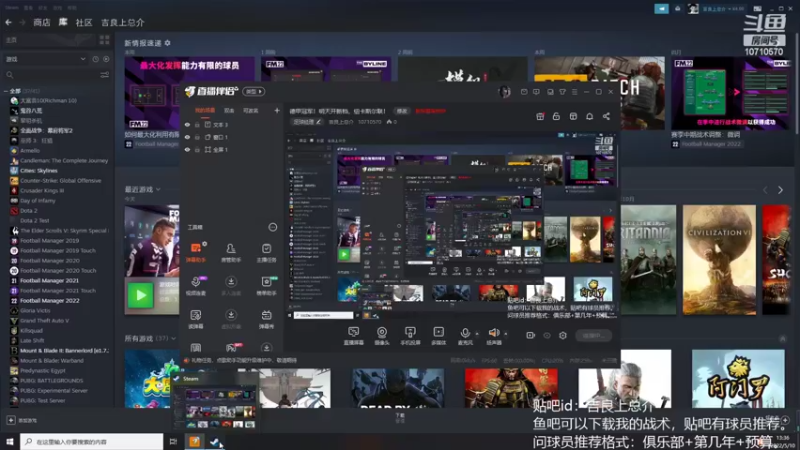Viewport: 800px width, 450px height.
Task: Click the clock recent-sort icon in the Steam sidebar
Action: point(95,59)
